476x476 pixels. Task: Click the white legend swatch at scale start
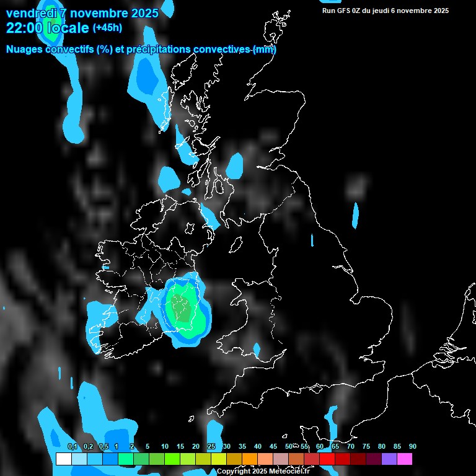(63, 459)
